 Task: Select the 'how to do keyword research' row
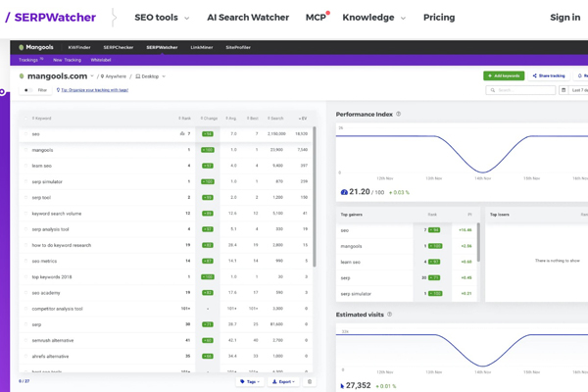click(x=166, y=245)
